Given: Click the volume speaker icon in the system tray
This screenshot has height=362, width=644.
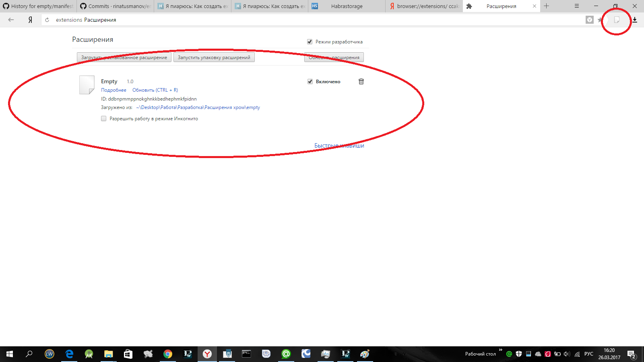Looking at the screenshot, I should [x=567, y=354].
